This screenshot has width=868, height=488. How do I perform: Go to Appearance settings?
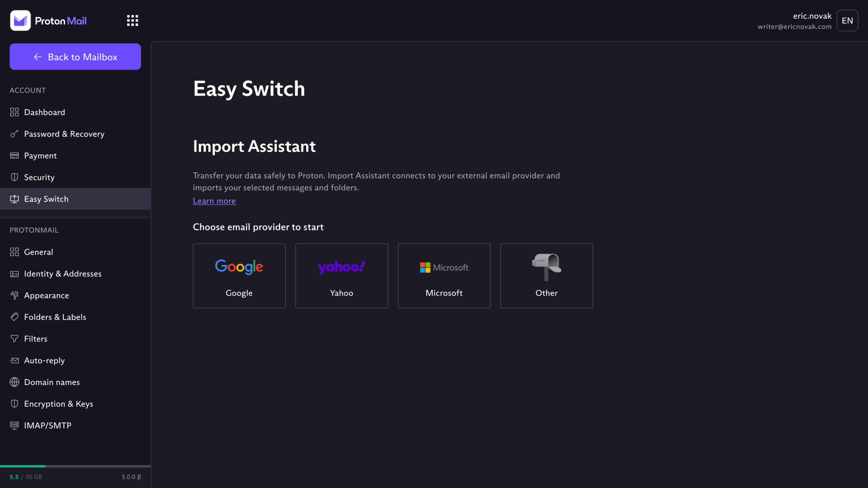tap(75, 295)
